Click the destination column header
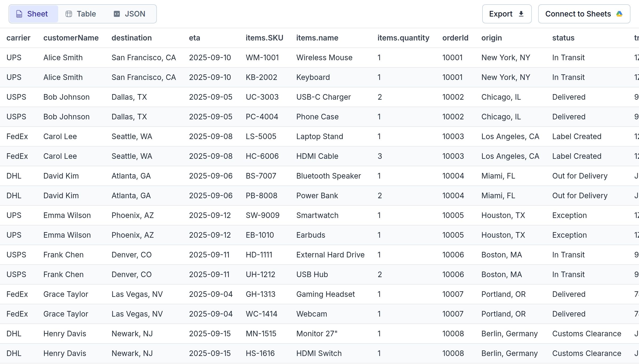Screen dimensions: 639x364 pos(131,38)
